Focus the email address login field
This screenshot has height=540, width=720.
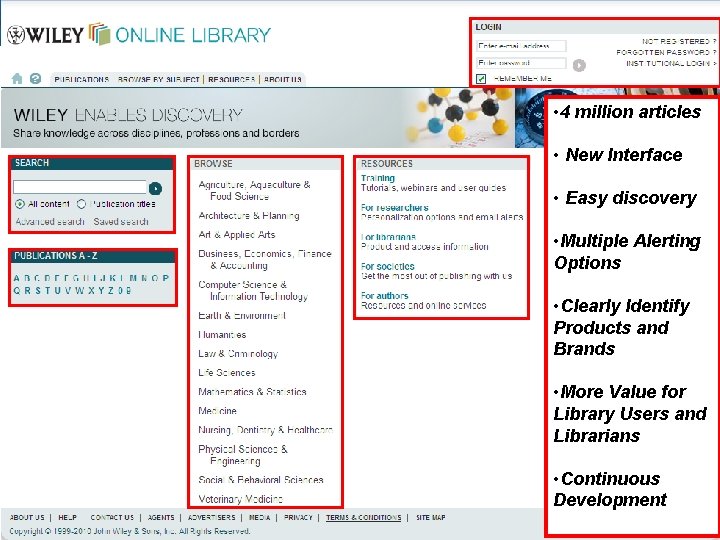tap(521, 46)
